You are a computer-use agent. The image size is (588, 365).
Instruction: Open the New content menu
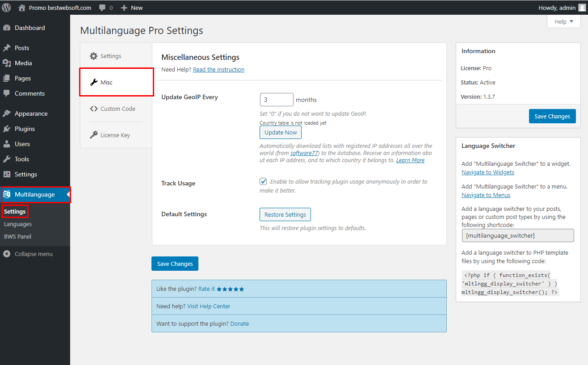click(132, 8)
